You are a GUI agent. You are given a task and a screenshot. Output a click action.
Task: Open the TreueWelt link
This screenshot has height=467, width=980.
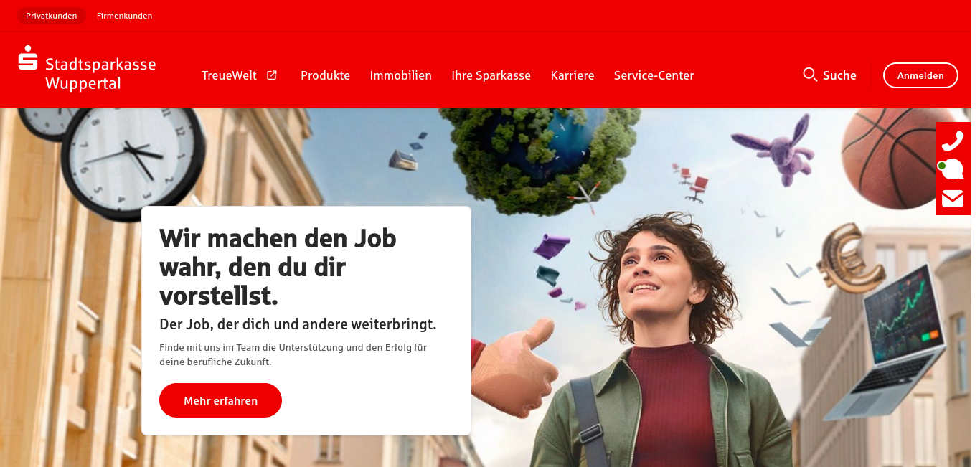coord(229,75)
